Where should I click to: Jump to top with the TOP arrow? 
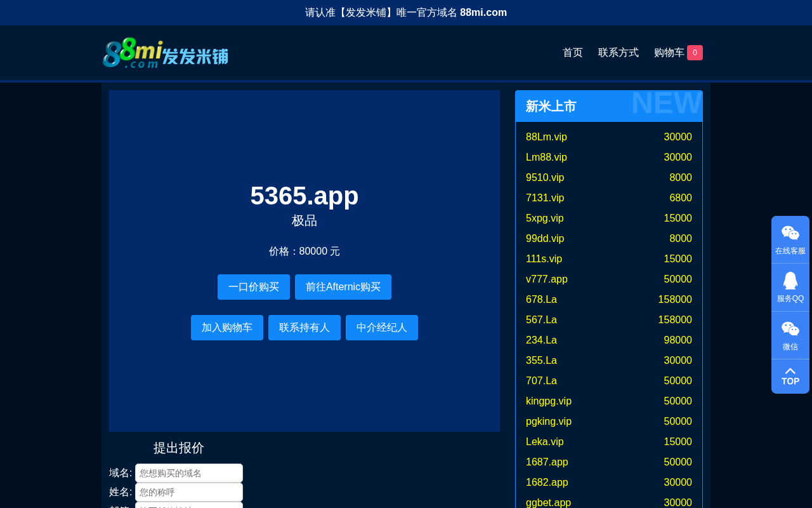(x=790, y=377)
